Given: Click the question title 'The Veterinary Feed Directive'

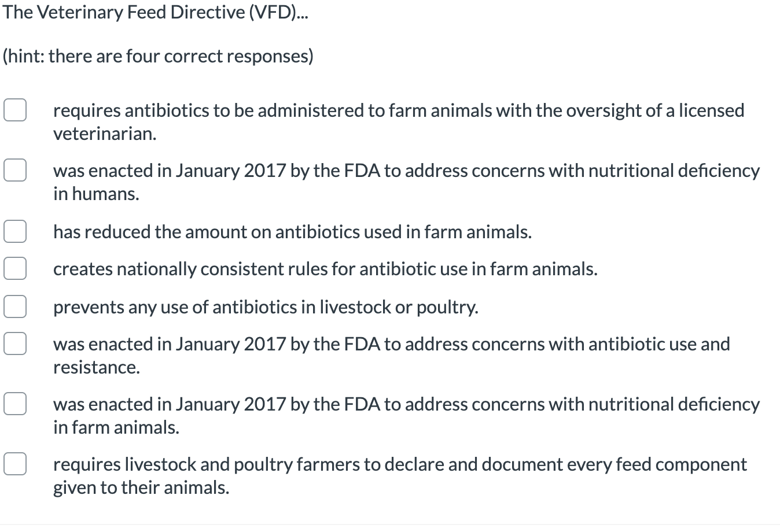Looking at the screenshot, I should click(x=155, y=12).
